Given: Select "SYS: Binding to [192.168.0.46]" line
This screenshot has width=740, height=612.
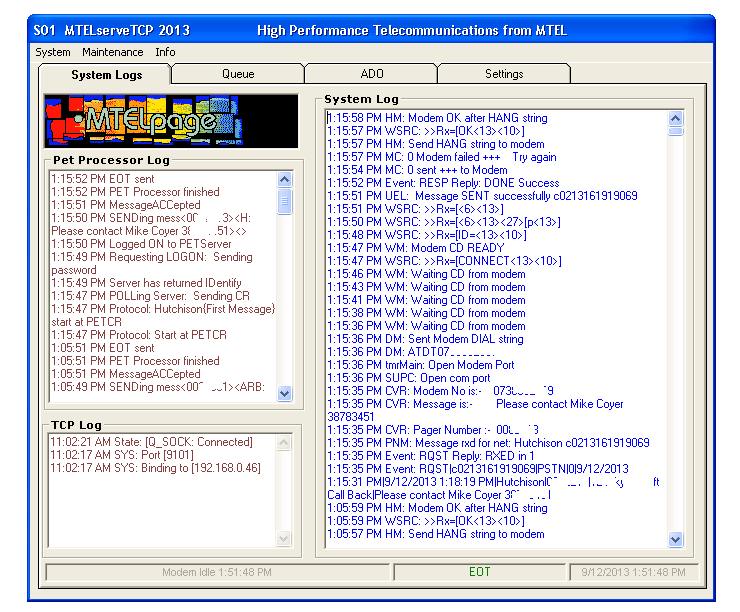Looking at the screenshot, I should [x=155, y=468].
